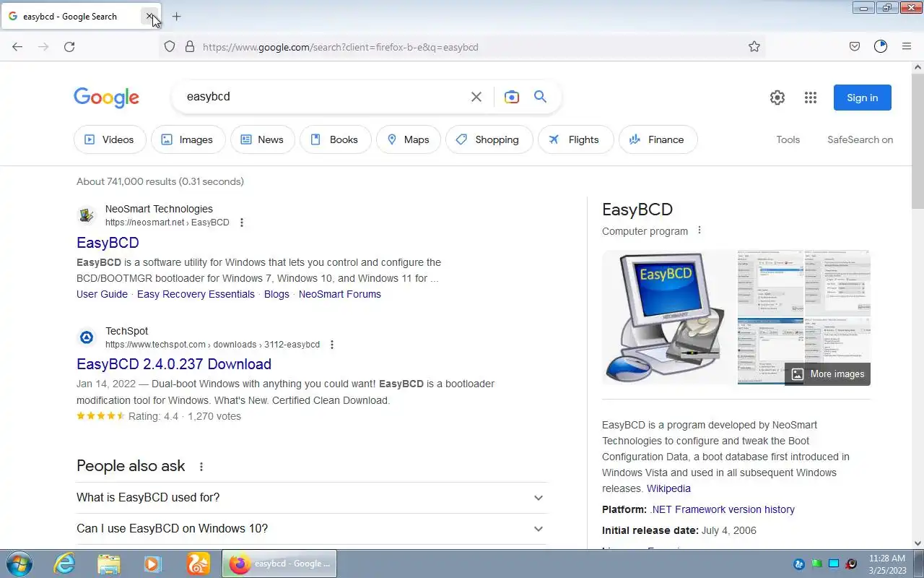Open Windows Start button

coord(19,564)
